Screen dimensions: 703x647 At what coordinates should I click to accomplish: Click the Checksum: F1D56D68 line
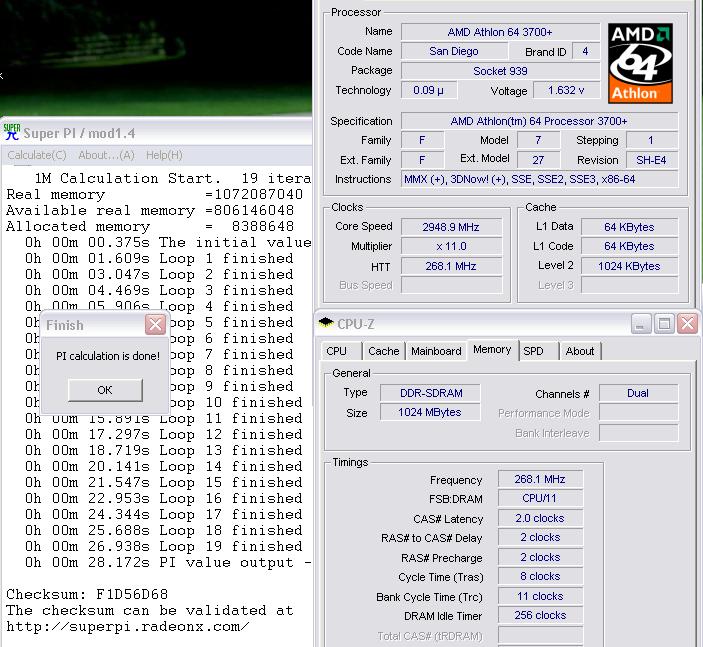pyautogui.click(x=87, y=595)
